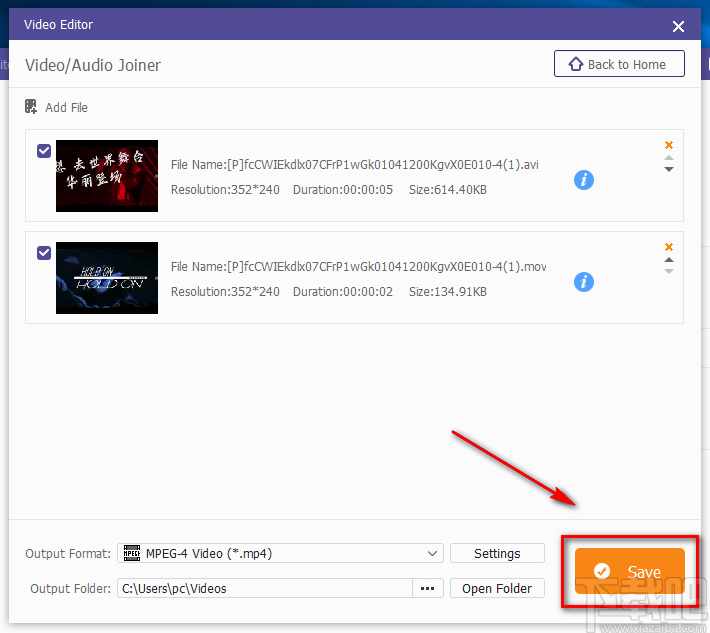This screenshot has height=633, width=710.
Task: Click Duration:00:00:02 text
Action: click(x=343, y=291)
